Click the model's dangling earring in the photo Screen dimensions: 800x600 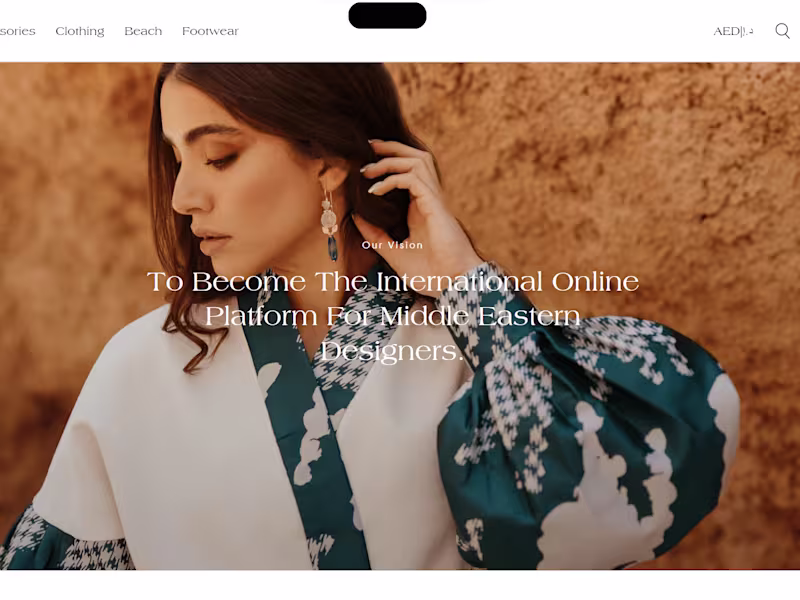tap(330, 224)
